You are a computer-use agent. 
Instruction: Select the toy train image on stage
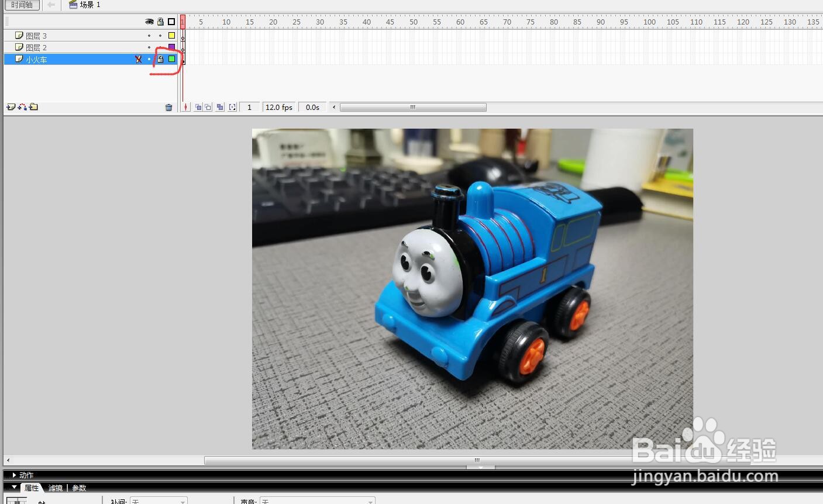(x=473, y=289)
